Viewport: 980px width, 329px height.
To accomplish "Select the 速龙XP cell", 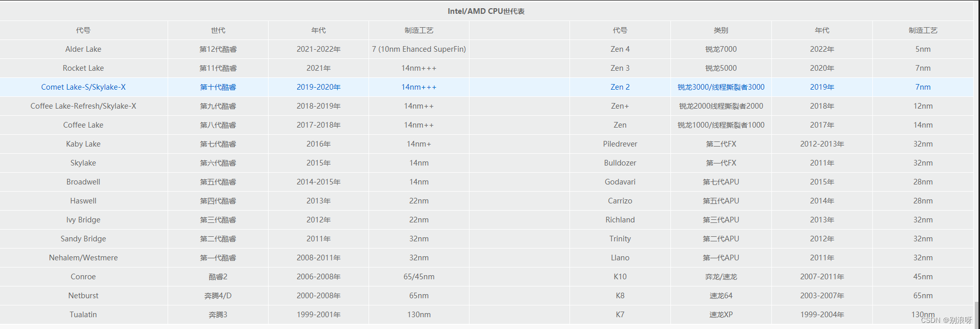I will pos(721,315).
